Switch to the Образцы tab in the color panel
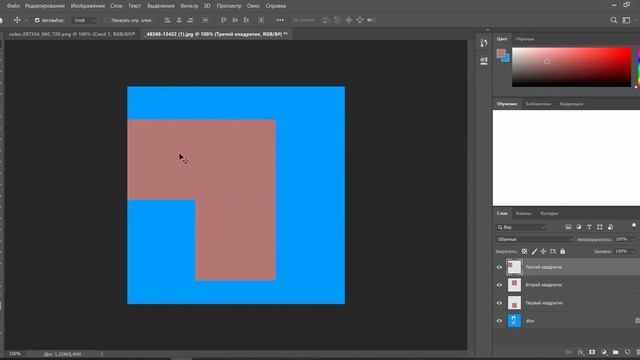The image size is (640, 360). (525, 39)
